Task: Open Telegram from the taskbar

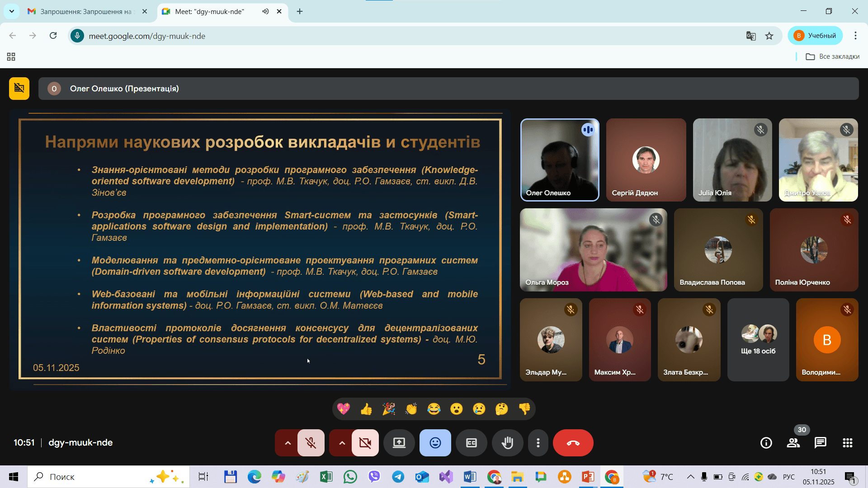Action: [x=398, y=477]
